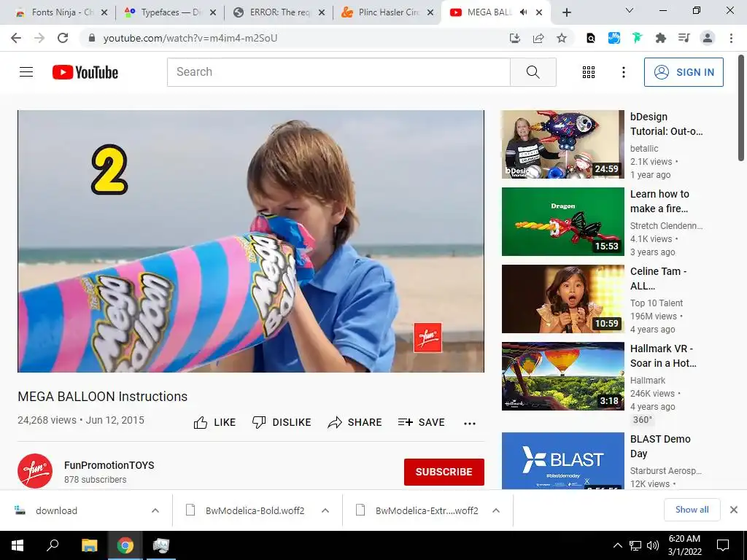Reload the YouTube page
This screenshot has height=560, width=747.
point(63,38)
